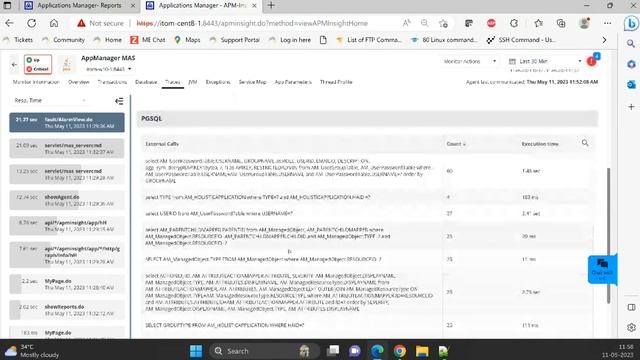Open the JVM tab
Image resolution: width=640 pixels, height=360 pixels.
(193, 82)
